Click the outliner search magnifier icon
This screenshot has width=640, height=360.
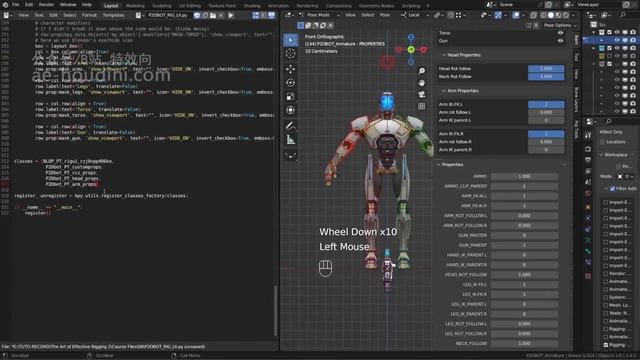(x=623, y=15)
